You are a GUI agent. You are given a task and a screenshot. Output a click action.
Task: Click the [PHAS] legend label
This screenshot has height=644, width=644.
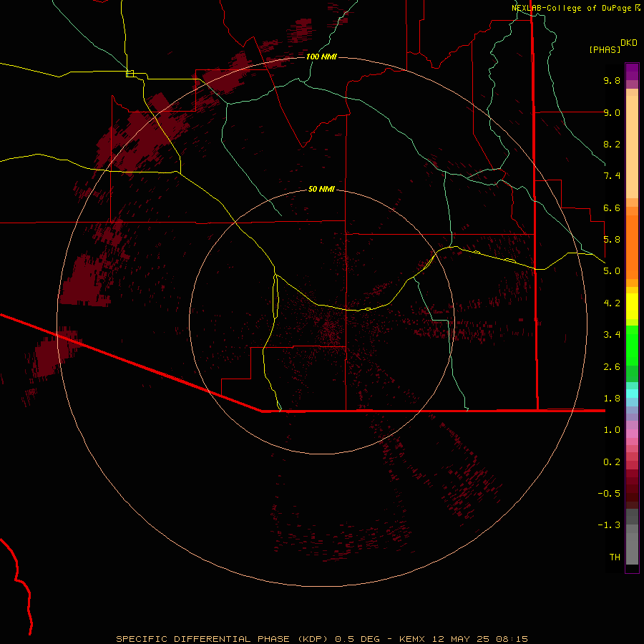pos(605,49)
